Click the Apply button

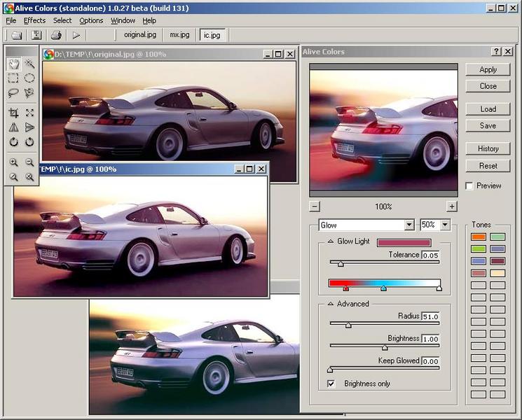click(x=488, y=69)
